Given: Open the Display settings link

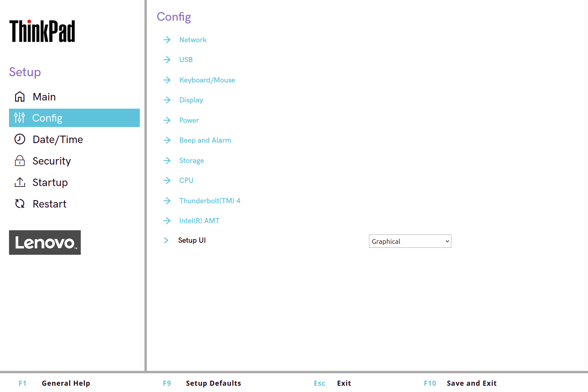Looking at the screenshot, I should pos(191,100).
